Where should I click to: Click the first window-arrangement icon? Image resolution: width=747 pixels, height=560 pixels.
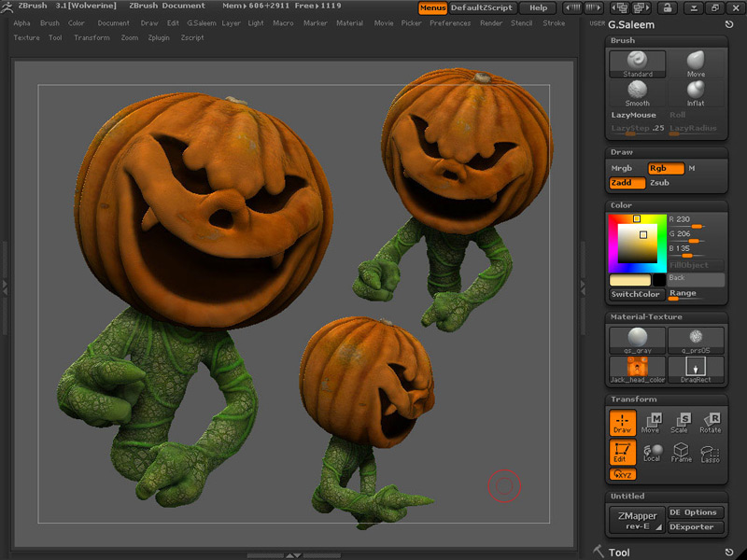(620, 7)
